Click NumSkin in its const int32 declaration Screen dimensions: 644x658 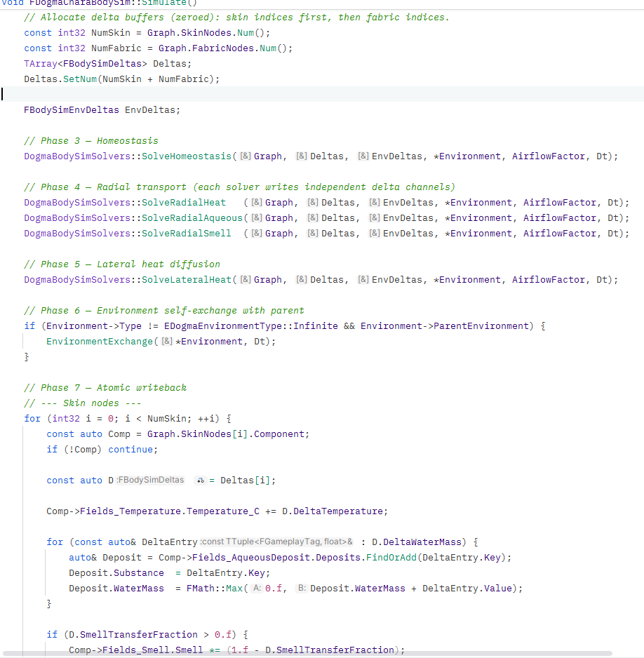[x=111, y=33]
